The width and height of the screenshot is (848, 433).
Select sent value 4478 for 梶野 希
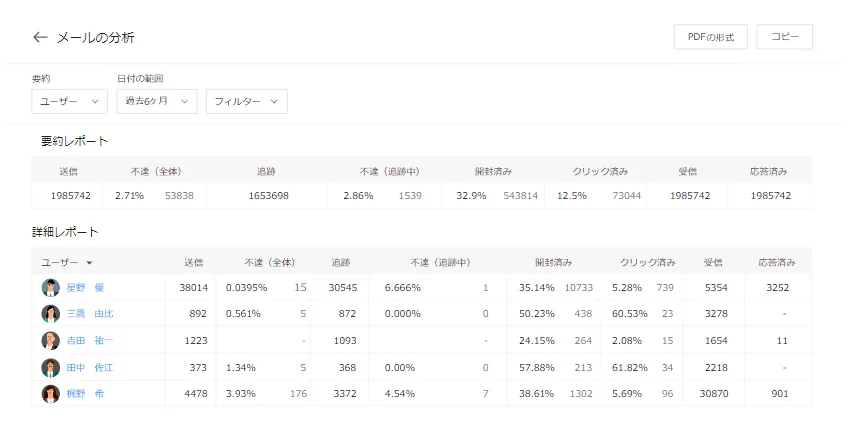(196, 394)
